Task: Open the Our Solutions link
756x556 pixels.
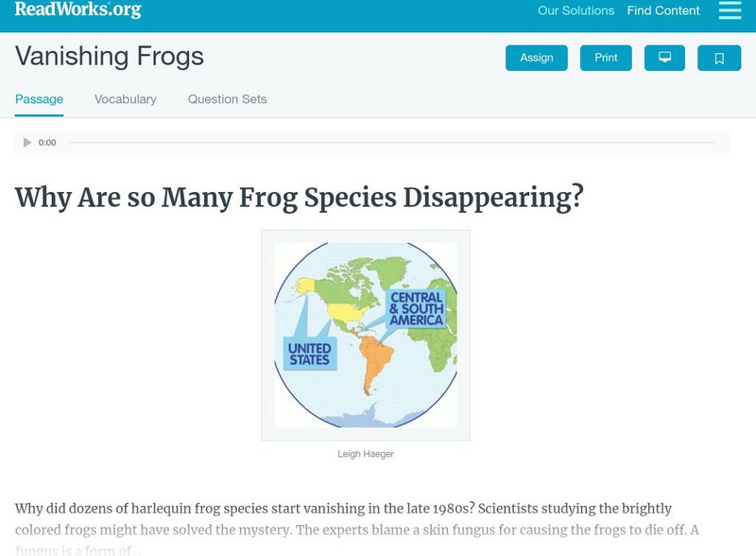Action: click(576, 11)
